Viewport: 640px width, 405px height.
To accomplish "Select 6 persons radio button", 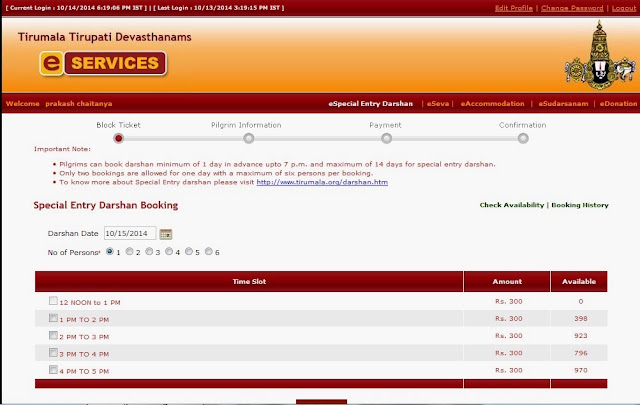I will (x=209, y=251).
